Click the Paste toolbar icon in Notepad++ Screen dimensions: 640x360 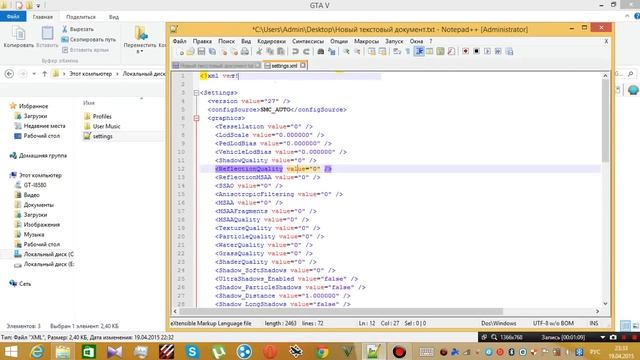[x=281, y=51]
